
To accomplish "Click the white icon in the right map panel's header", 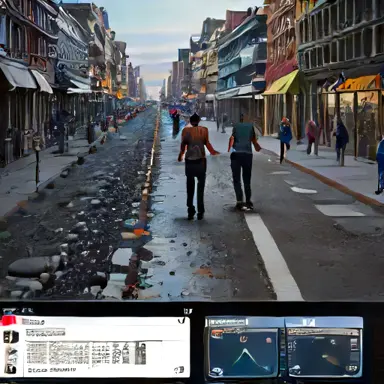I will coord(308,322).
